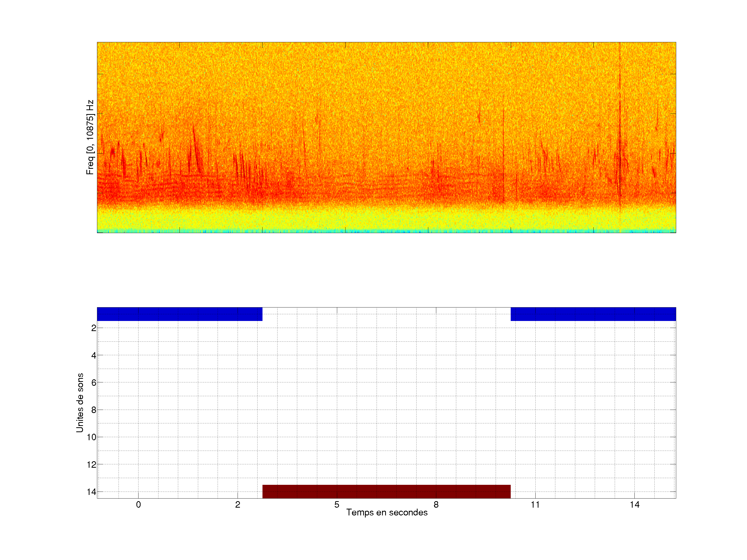Click x-axis tick label 0
The width and height of the screenshot is (747, 560).
coord(139,505)
